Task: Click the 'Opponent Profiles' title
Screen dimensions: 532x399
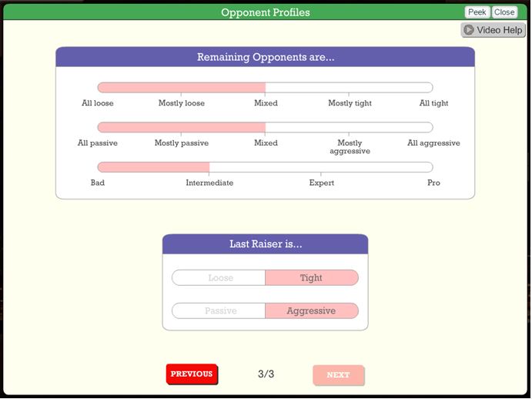Action: point(266,12)
